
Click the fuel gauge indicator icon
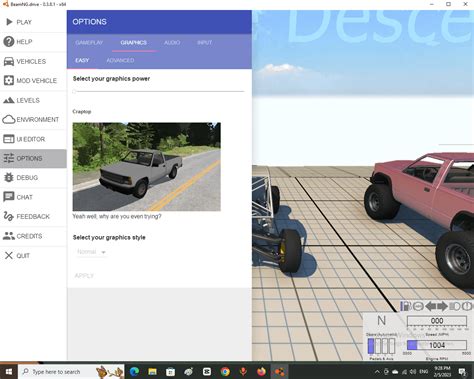click(x=405, y=306)
